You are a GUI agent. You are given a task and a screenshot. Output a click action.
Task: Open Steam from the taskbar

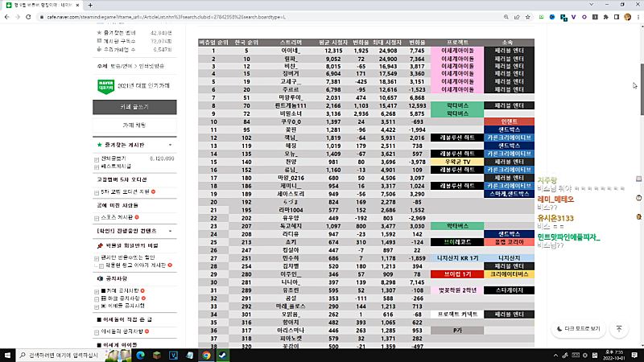pos(221,354)
